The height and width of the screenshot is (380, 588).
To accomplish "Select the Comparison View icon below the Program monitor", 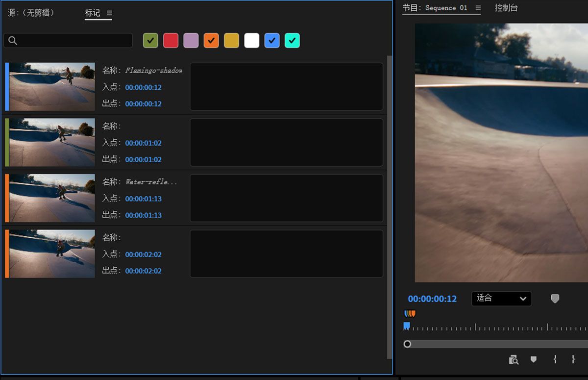I will coord(514,359).
